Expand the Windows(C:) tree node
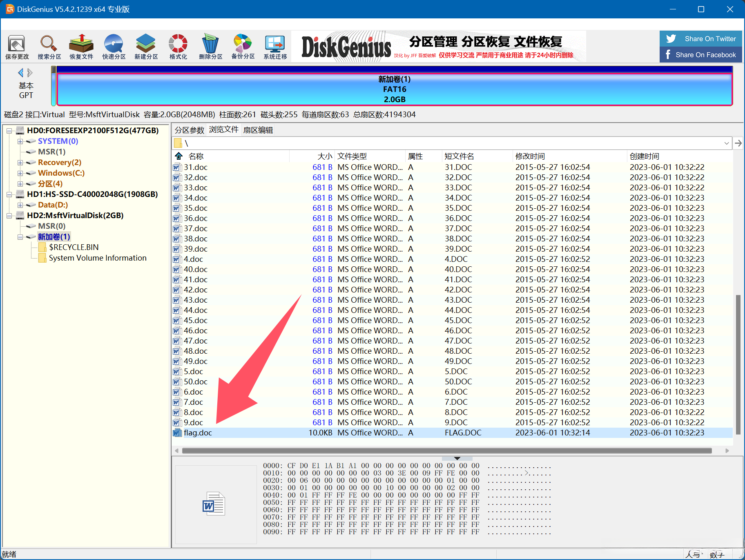This screenshot has height=560, width=745. point(20,173)
